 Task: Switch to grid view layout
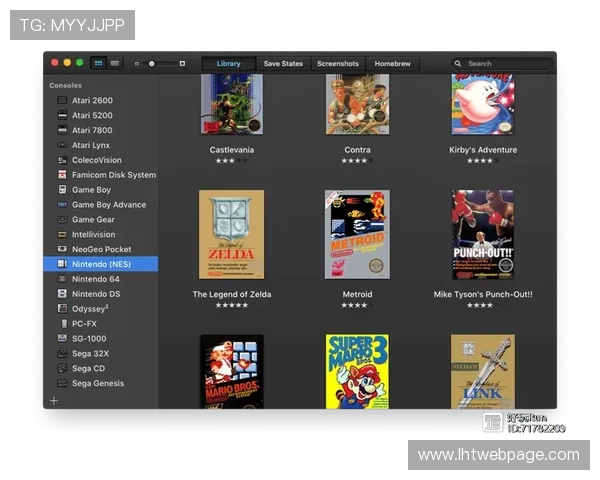99,63
